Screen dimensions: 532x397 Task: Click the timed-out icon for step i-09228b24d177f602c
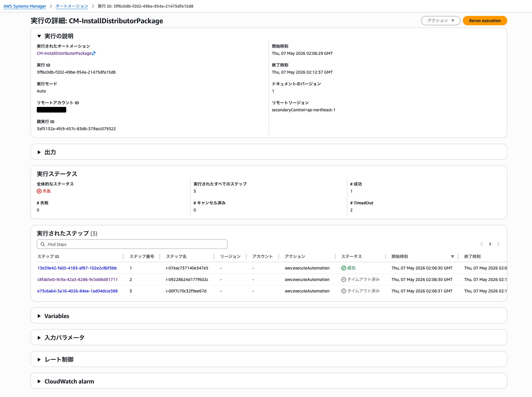click(x=344, y=279)
